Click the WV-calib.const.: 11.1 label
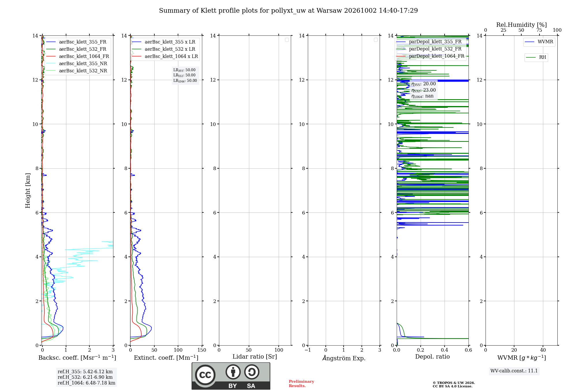The image size is (577, 392). point(514,371)
